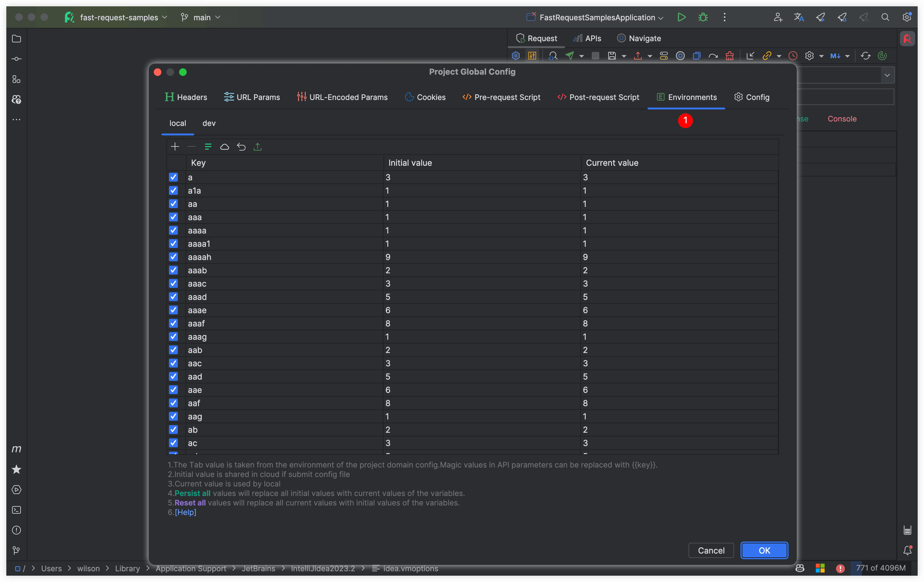Click the export upload icon in table toolbar
924x582 pixels.
pyautogui.click(x=258, y=146)
